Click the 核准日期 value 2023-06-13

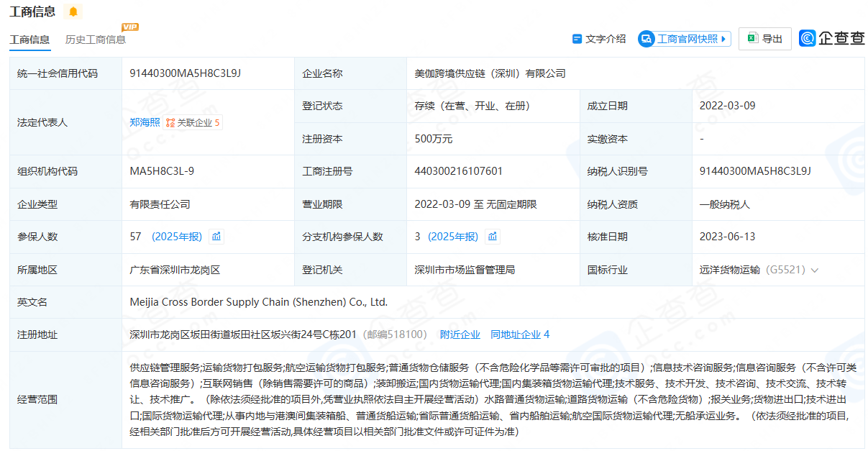coord(727,237)
